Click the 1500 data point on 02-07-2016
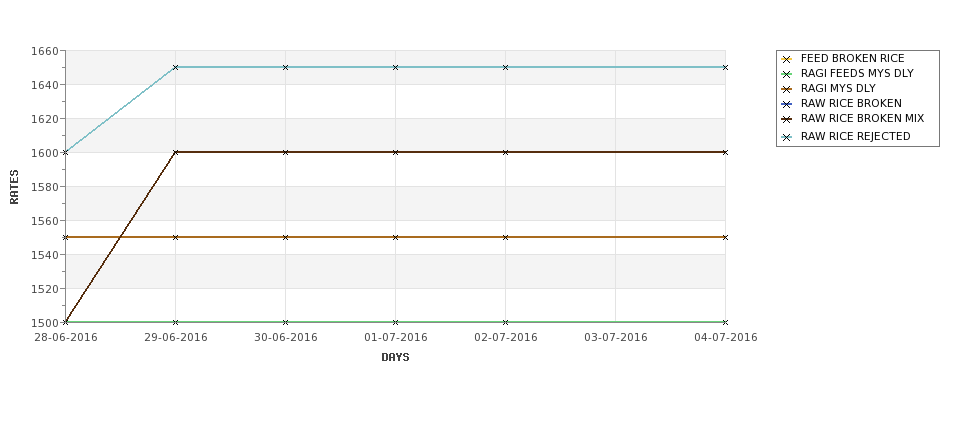This screenshot has width=975, height=429. (506, 322)
